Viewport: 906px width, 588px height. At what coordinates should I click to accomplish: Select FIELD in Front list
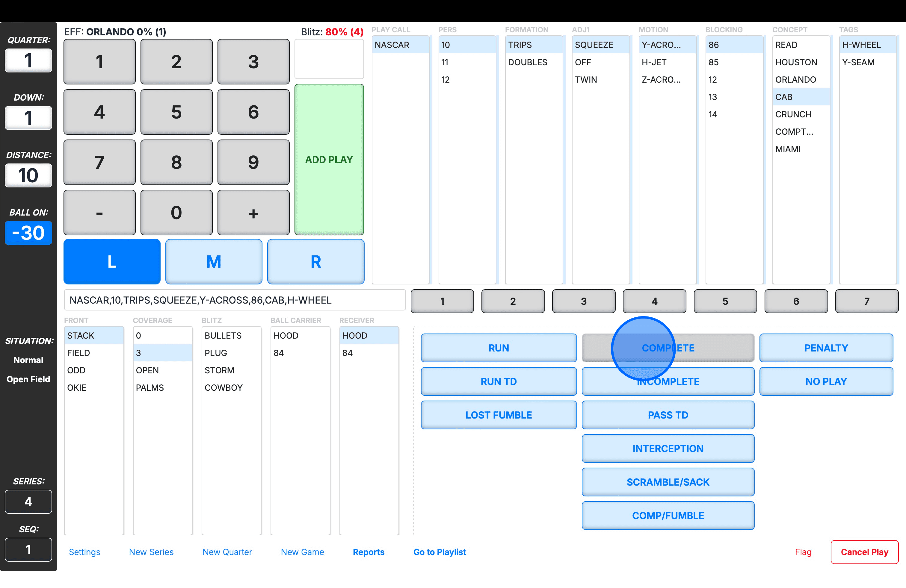pos(94,353)
